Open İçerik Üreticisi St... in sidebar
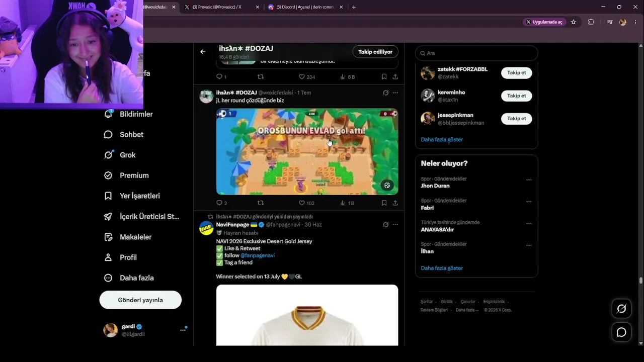The image size is (644, 362). [141, 217]
